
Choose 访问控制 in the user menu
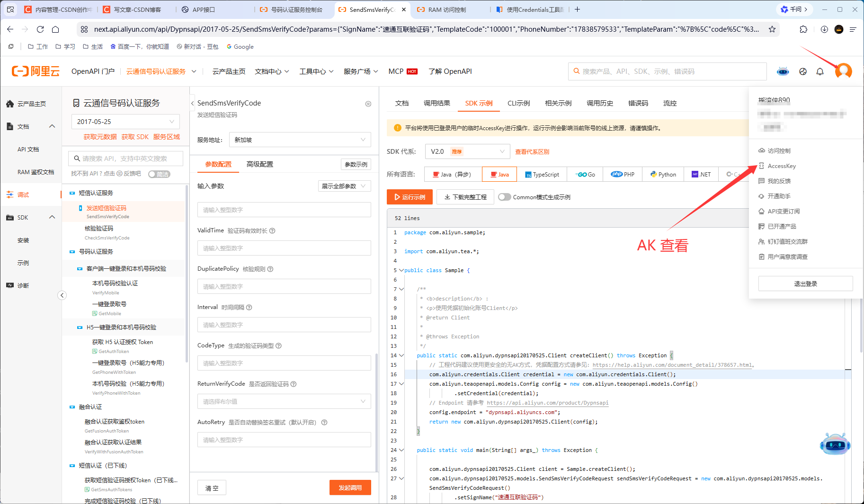(779, 151)
